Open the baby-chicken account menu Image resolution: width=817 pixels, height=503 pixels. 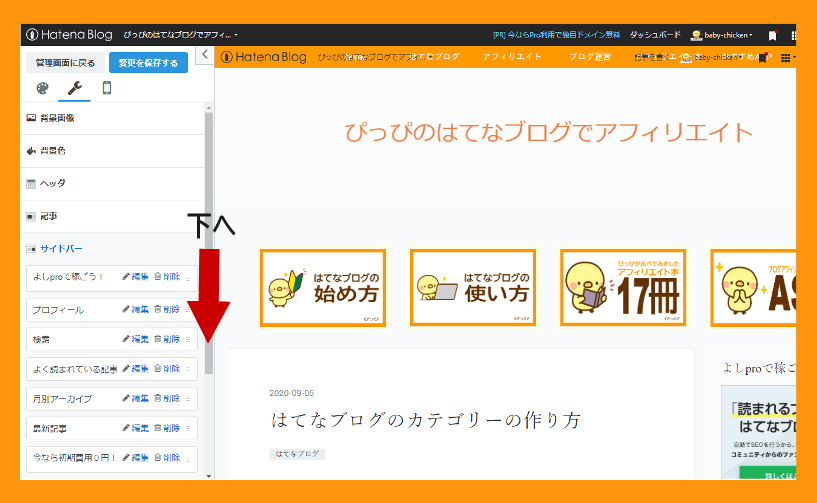point(722,35)
